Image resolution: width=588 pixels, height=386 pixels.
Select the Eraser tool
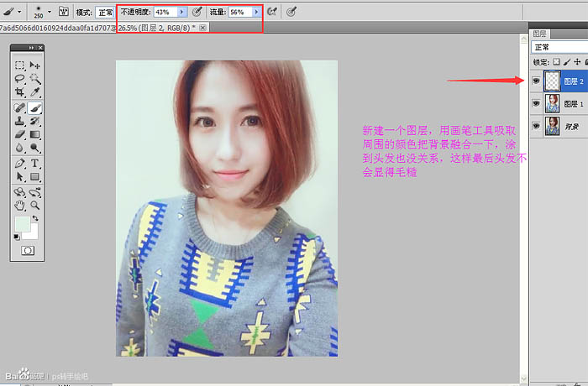coord(19,134)
